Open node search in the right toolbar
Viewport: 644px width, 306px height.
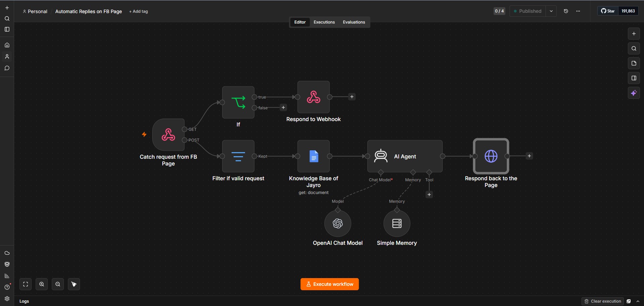click(634, 48)
